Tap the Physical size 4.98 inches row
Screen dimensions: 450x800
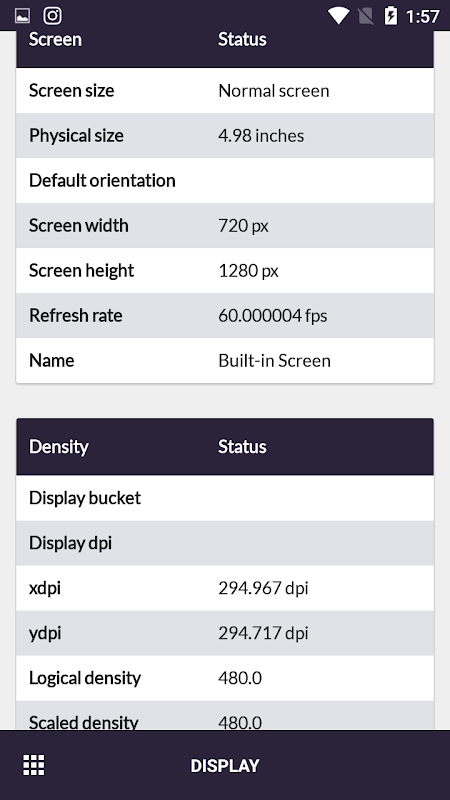225,136
